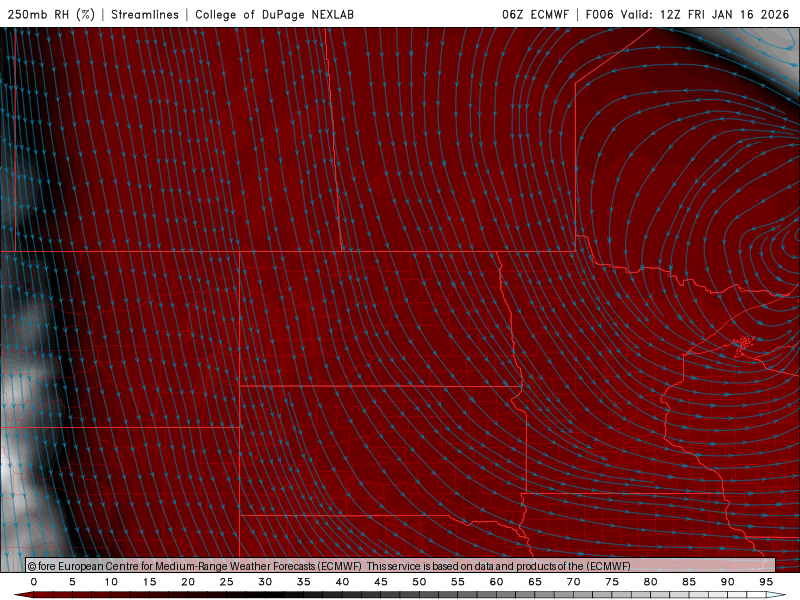The height and width of the screenshot is (600, 800).
Task: Click the colorbar value 85 label
Action: coord(689,582)
